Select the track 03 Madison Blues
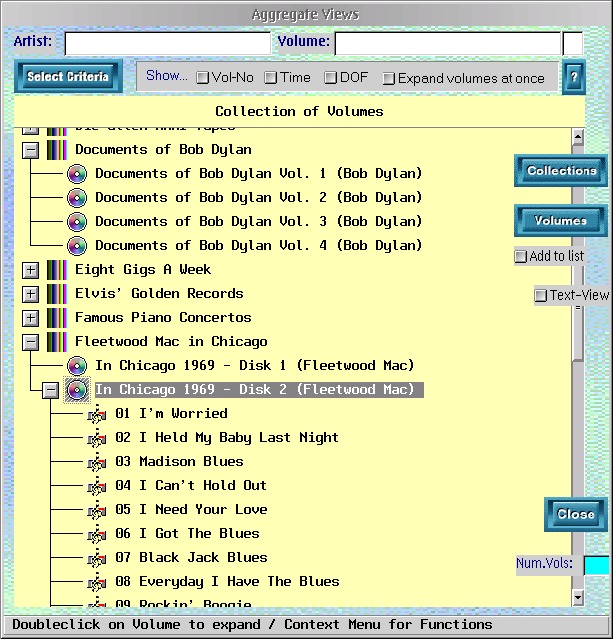 point(179,461)
